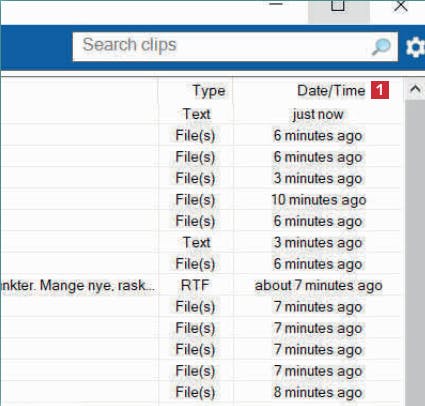Minimize the clipboard window
The height and width of the screenshot is (406, 425).
(276, 5)
